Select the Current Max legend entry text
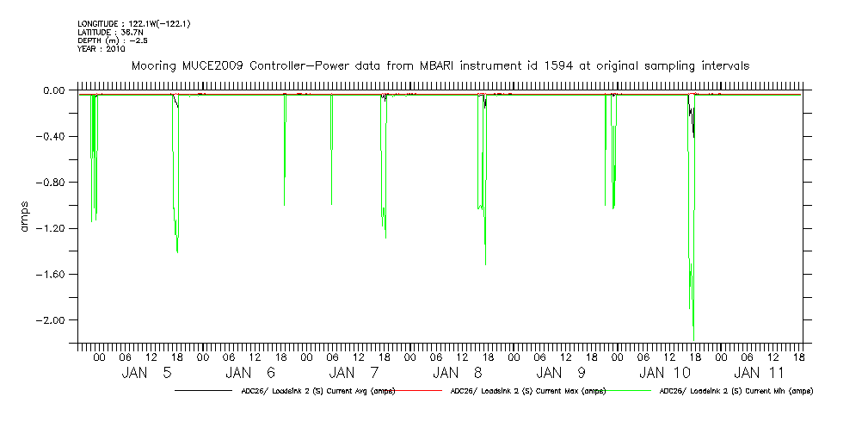Viewport: 868px width, 434px height. click(x=527, y=391)
